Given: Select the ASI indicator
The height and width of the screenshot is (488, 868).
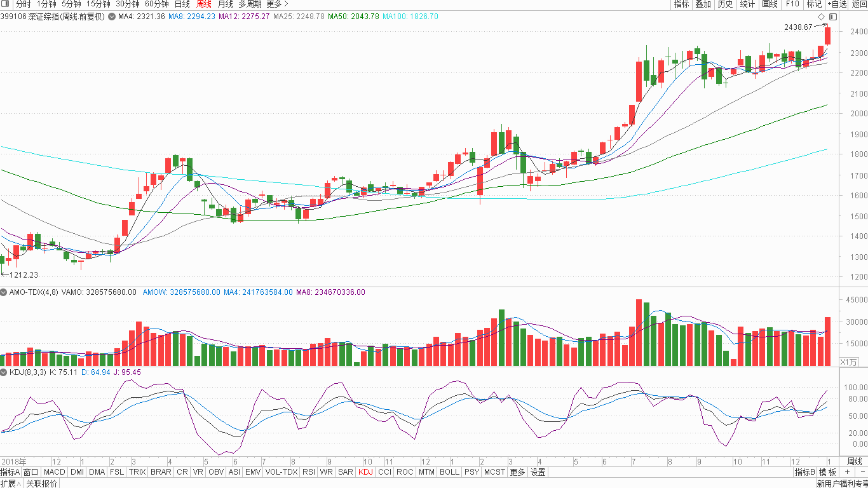Looking at the screenshot, I should pyautogui.click(x=234, y=472).
